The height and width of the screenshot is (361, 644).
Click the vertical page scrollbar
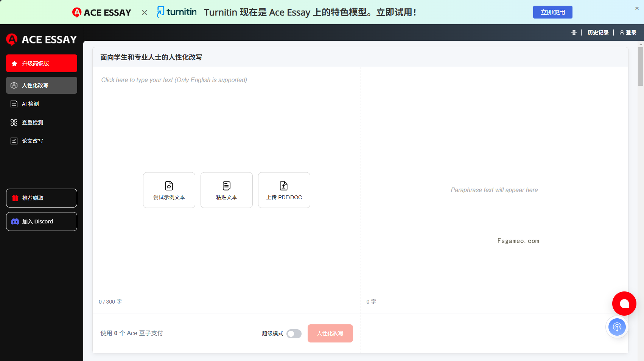click(x=641, y=67)
